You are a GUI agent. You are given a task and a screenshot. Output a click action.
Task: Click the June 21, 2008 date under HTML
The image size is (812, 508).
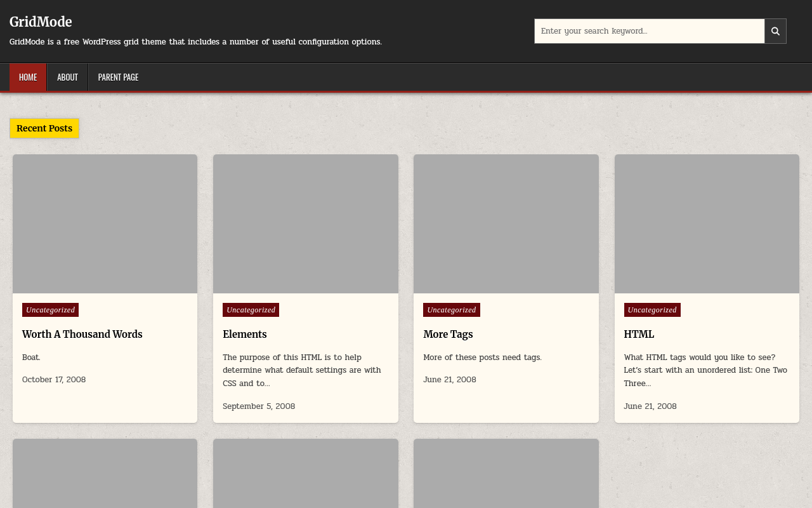(x=650, y=406)
